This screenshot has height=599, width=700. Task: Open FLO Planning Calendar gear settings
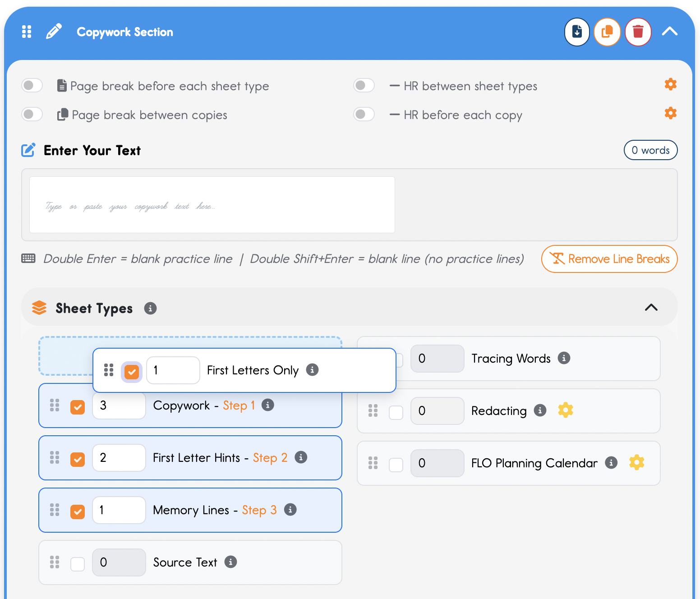[636, 462]
